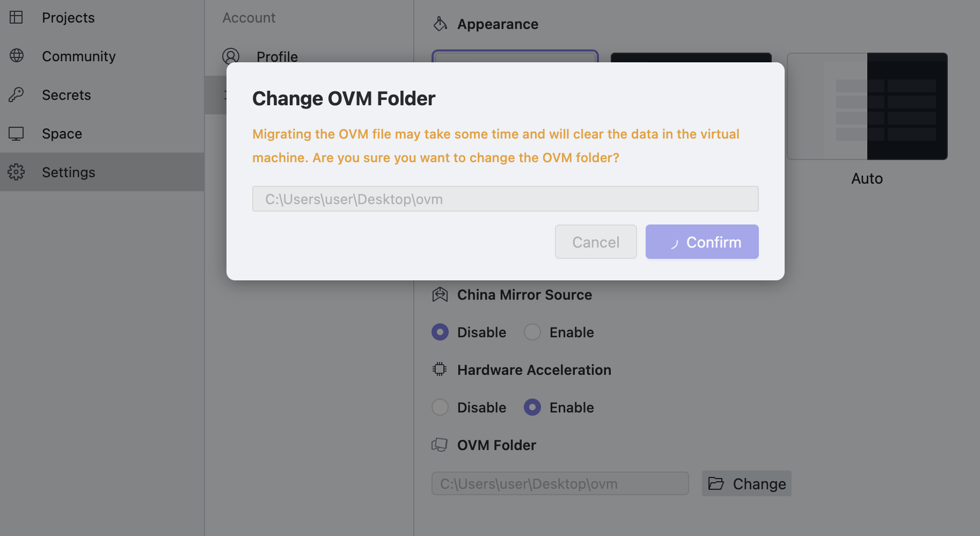Open Space from the monitor icon
980x536 pixels.
tap(16, 133)
